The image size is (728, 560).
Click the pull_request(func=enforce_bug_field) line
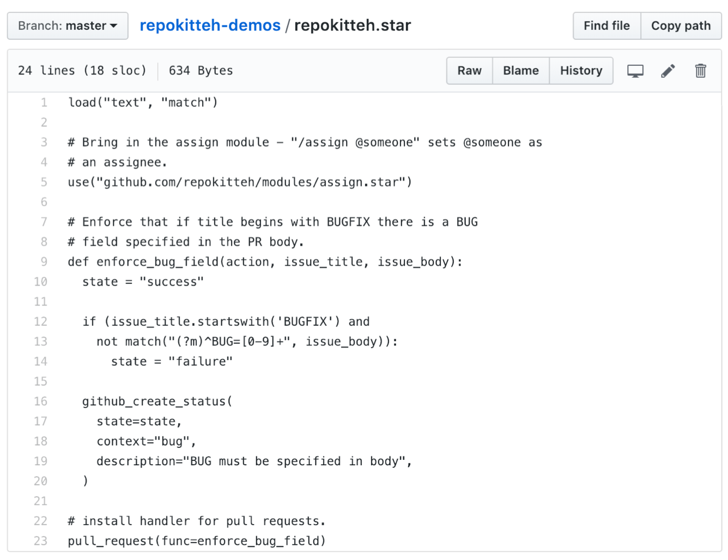pyautogui.click(x=197, y=540)
